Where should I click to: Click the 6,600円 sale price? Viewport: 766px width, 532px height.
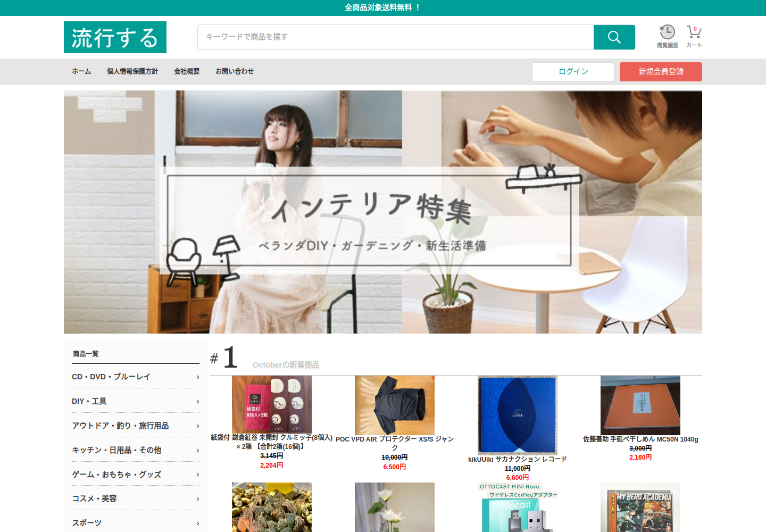[518, 478]
